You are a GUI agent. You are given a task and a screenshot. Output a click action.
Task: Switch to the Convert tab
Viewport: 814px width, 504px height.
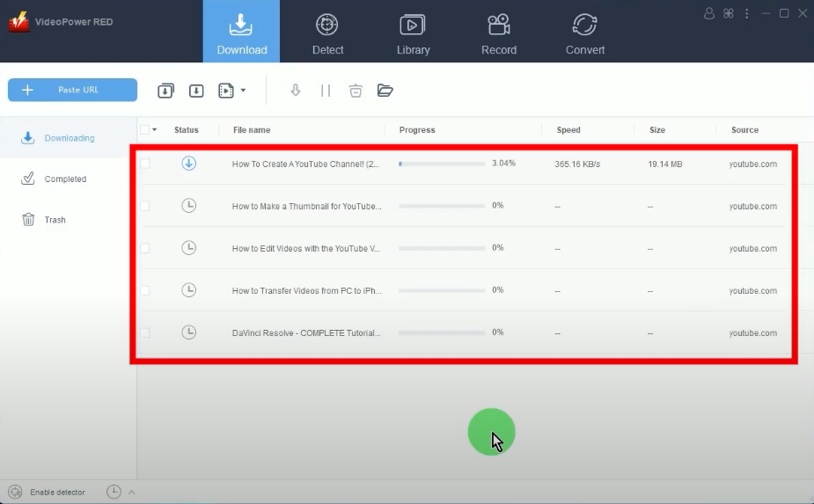tap(585, 34)
